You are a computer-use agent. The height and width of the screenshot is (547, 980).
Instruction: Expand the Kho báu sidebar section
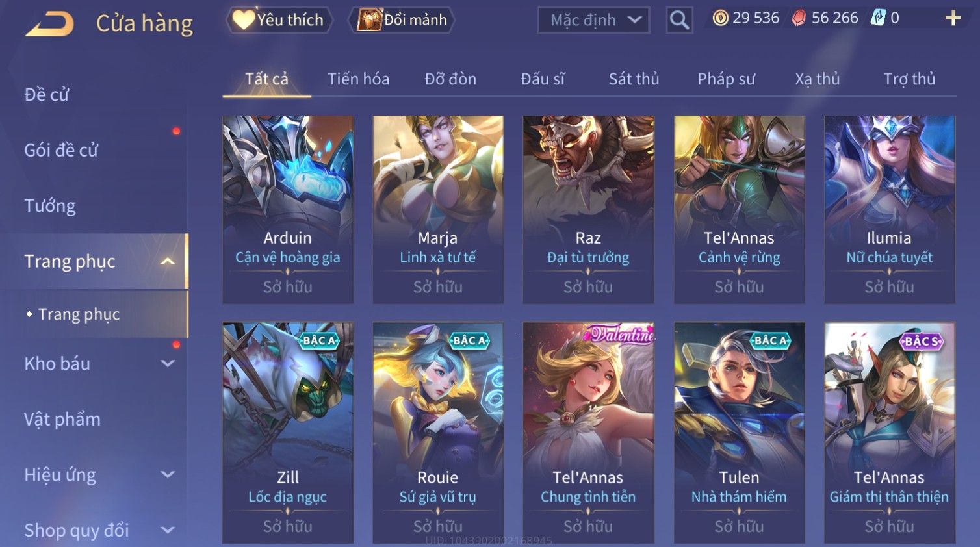tap(168, 364)
